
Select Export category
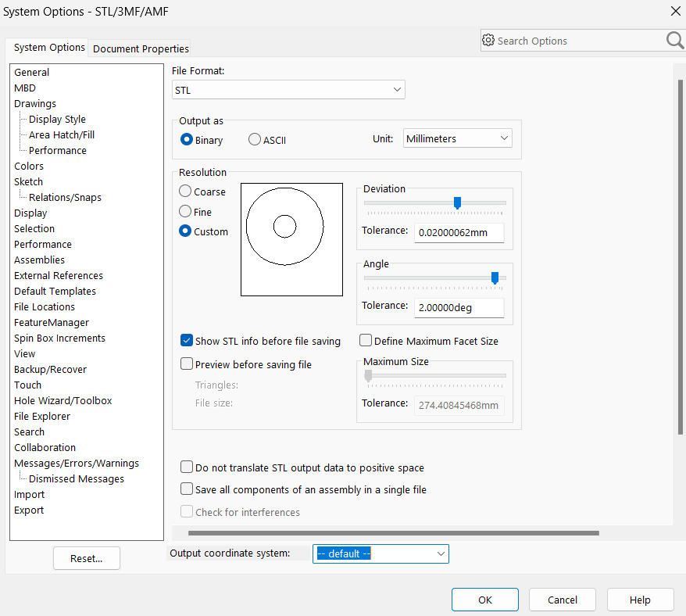point(29,510)
